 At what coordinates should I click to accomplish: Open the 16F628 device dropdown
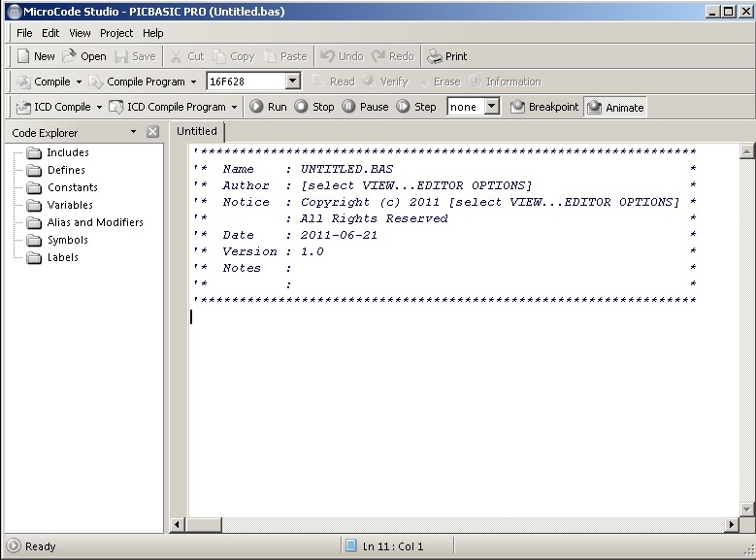(x=292, y=82)
